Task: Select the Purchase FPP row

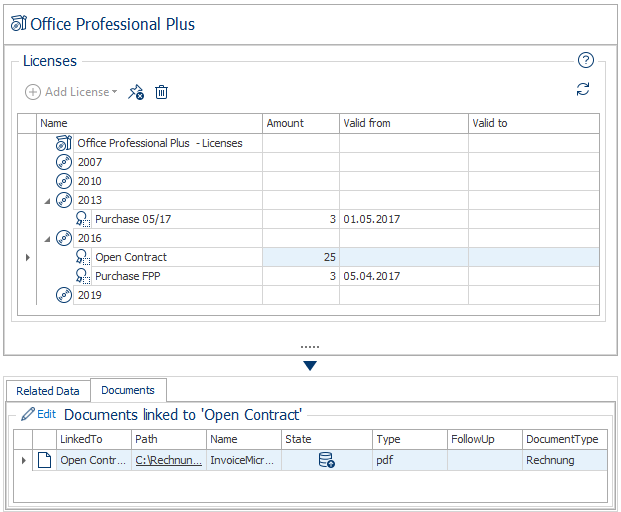Action: click(318, 276)
